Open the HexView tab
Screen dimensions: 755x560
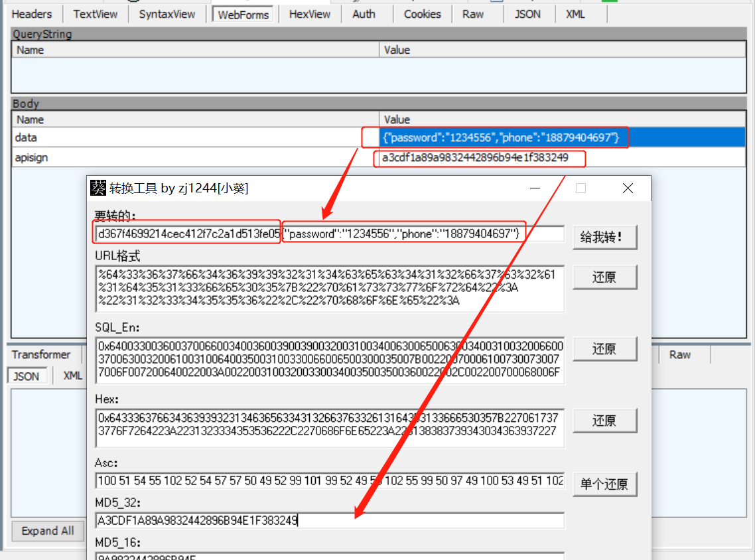[310, 14]
